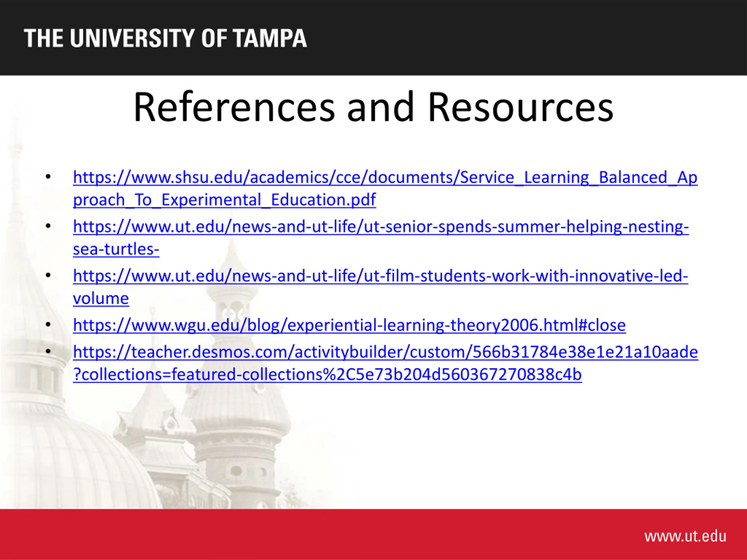The image size is (747, 560).
Task: Click the wrapped link word volume
Action: click(101, 299)
